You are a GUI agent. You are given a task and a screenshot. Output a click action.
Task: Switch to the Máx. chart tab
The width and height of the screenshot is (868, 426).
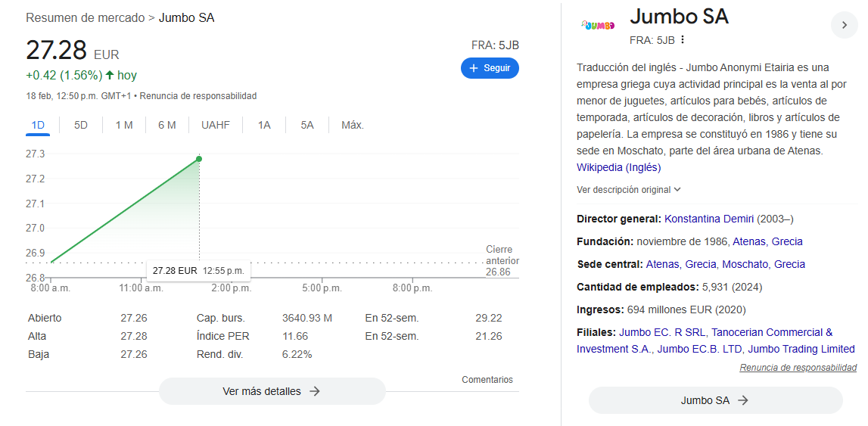pos(353,125)
